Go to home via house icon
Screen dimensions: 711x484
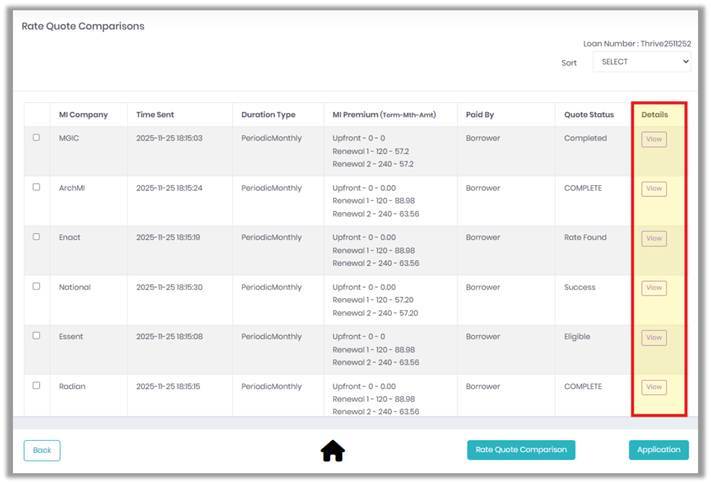point(332,451)
